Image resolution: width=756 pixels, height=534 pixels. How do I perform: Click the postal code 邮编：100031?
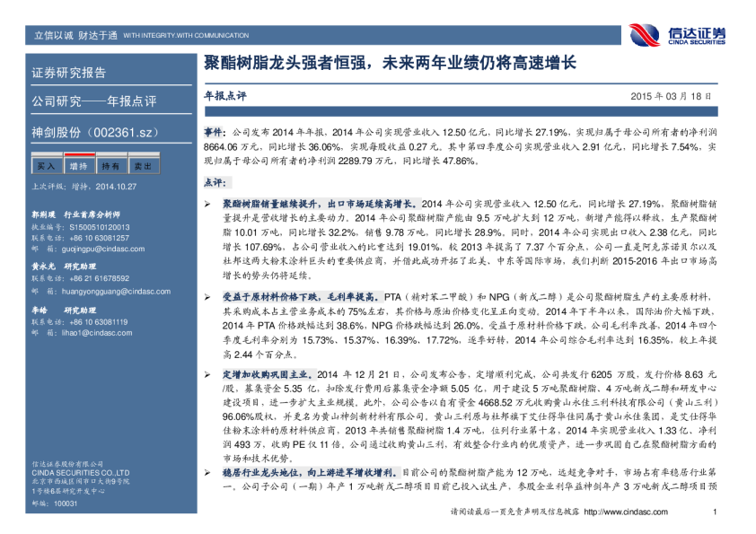coord(55,503)
